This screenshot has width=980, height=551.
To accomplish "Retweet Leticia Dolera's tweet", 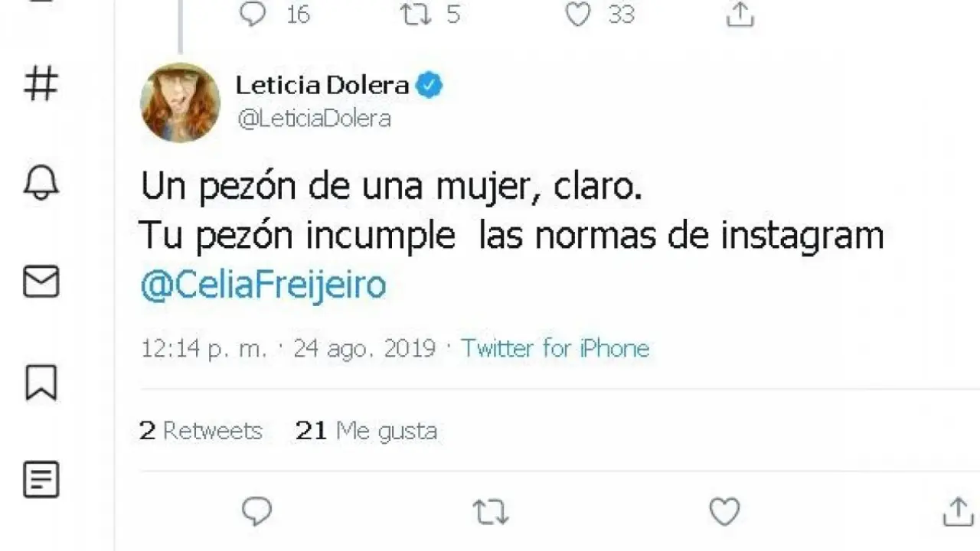I will point(491,513).
